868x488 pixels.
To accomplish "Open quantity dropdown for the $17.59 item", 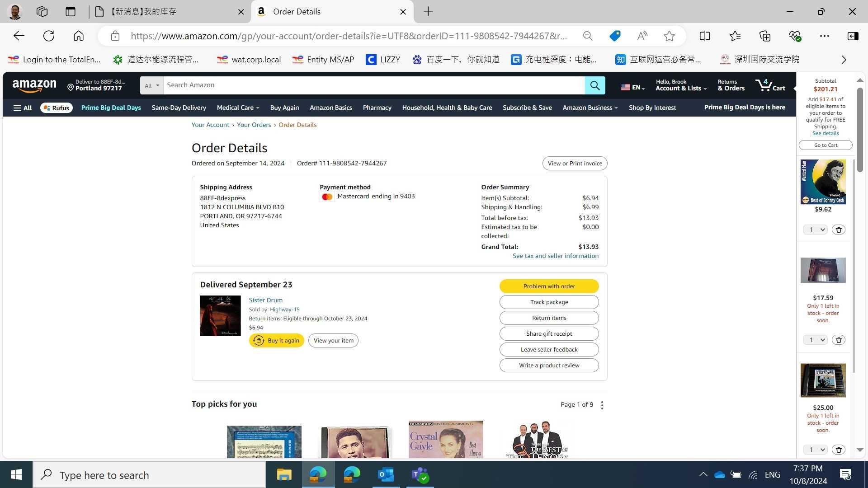I will pyautogui.click(x=815, y=340).
